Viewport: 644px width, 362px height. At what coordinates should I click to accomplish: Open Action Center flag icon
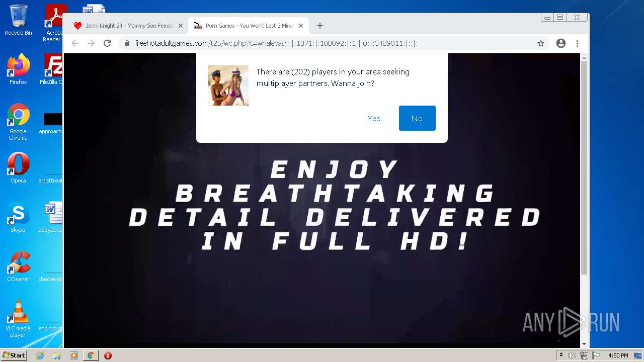596,355
